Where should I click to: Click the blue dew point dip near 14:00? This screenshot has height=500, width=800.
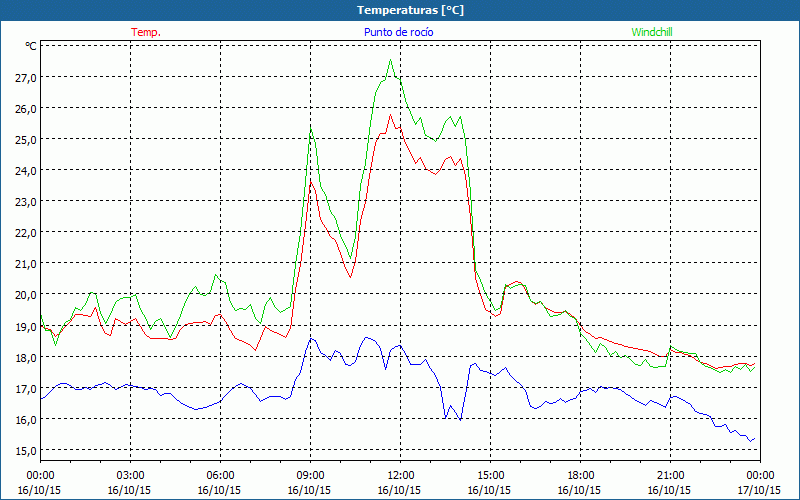click(x=460, y=420)
